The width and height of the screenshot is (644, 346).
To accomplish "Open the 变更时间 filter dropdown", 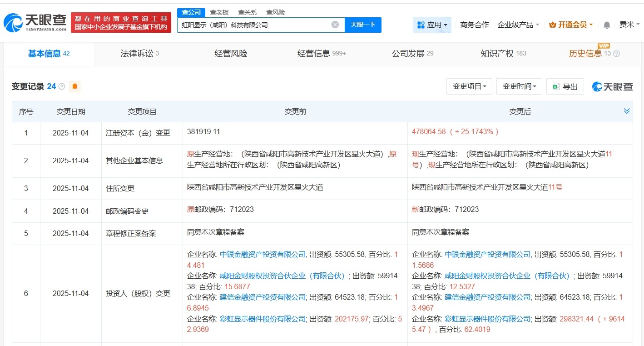I will [519, 86].
